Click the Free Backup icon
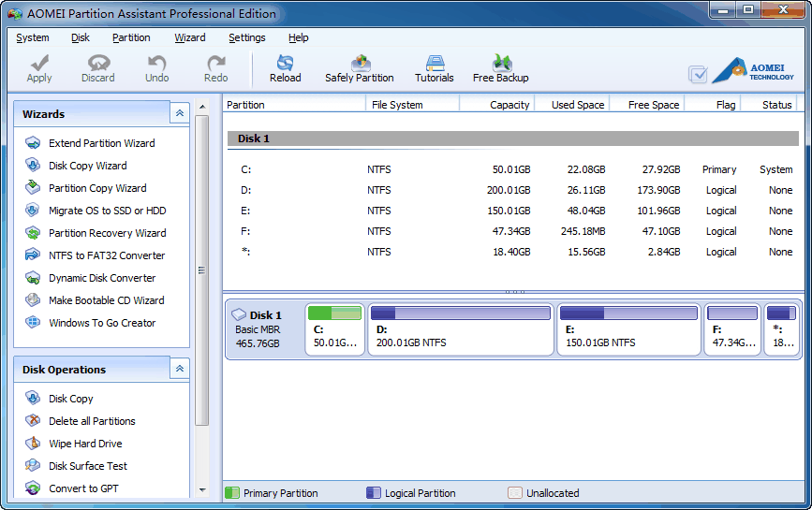 point(501,63)
